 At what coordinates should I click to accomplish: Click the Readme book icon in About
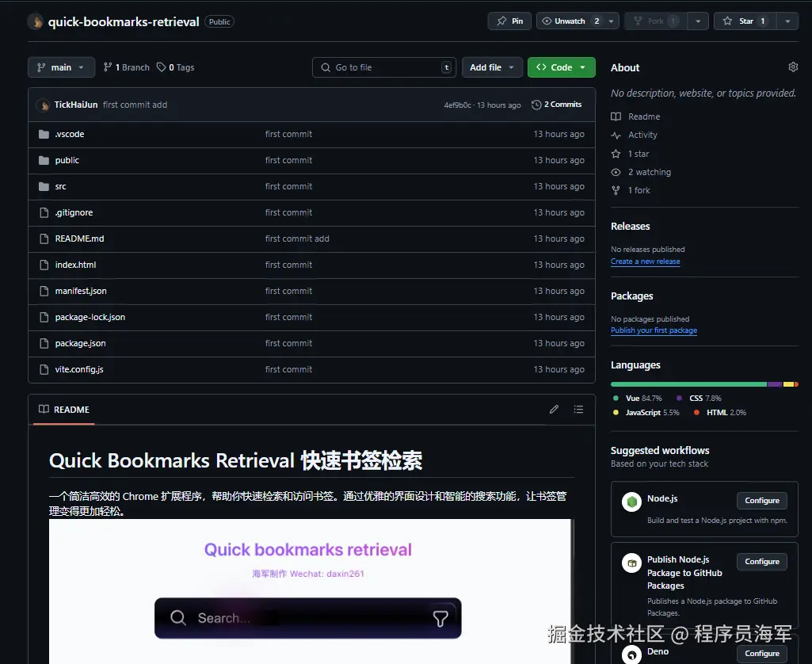pyautogui.click(x=616, y=116)
